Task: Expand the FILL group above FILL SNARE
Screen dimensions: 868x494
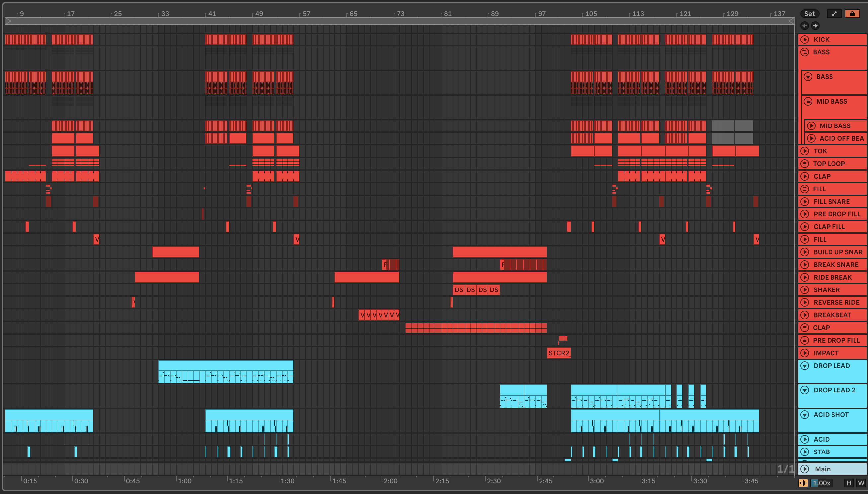Action: (x=805, y=189)
